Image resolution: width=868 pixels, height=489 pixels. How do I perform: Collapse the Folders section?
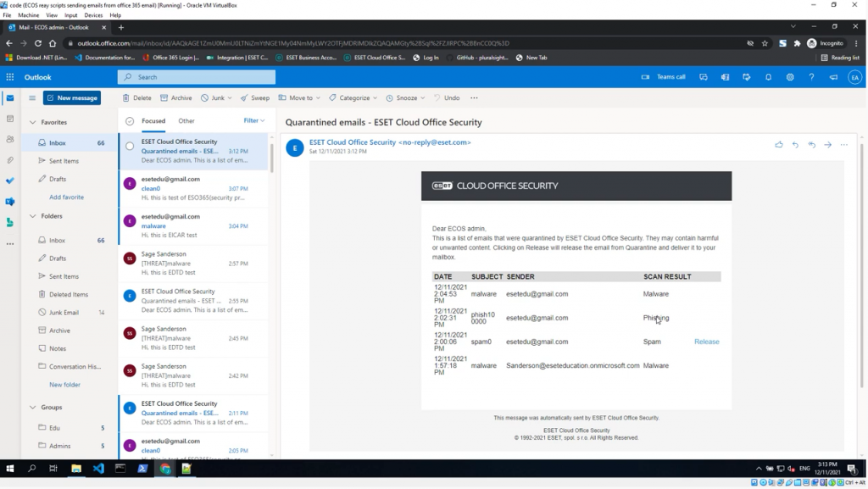(32, 216)
